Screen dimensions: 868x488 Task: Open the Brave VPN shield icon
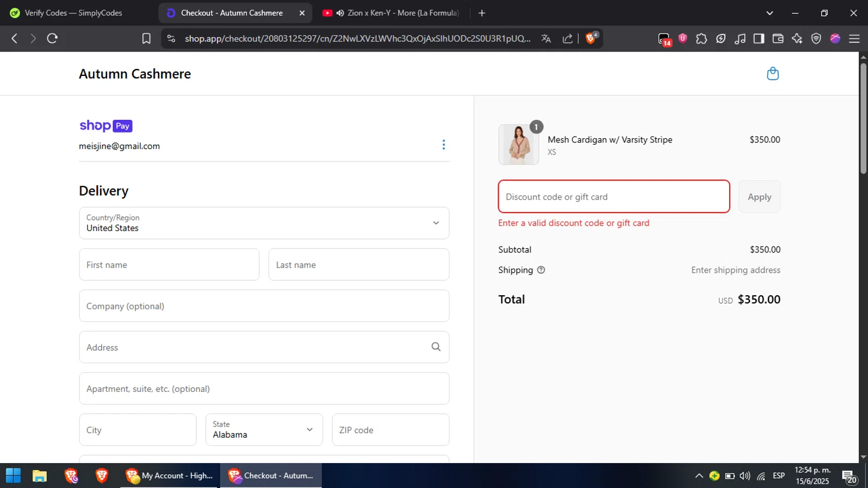coord(816,38)
